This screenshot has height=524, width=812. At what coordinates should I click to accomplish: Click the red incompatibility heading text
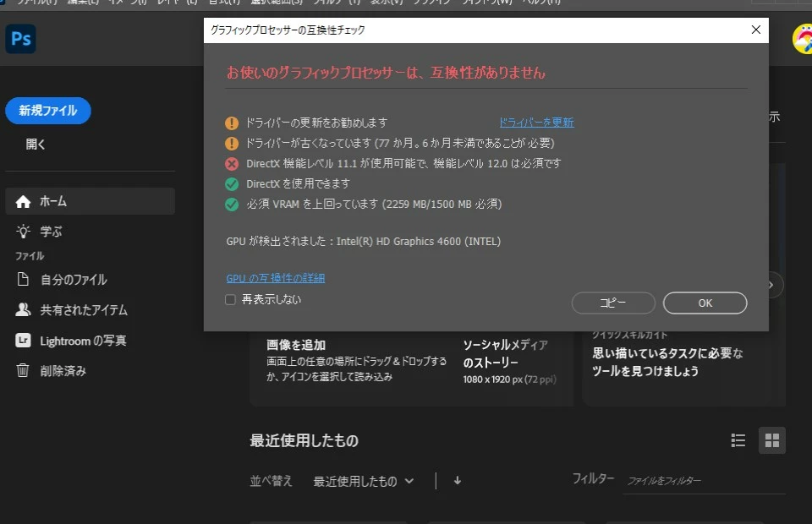pyautogui.click(x=386, y=73)
